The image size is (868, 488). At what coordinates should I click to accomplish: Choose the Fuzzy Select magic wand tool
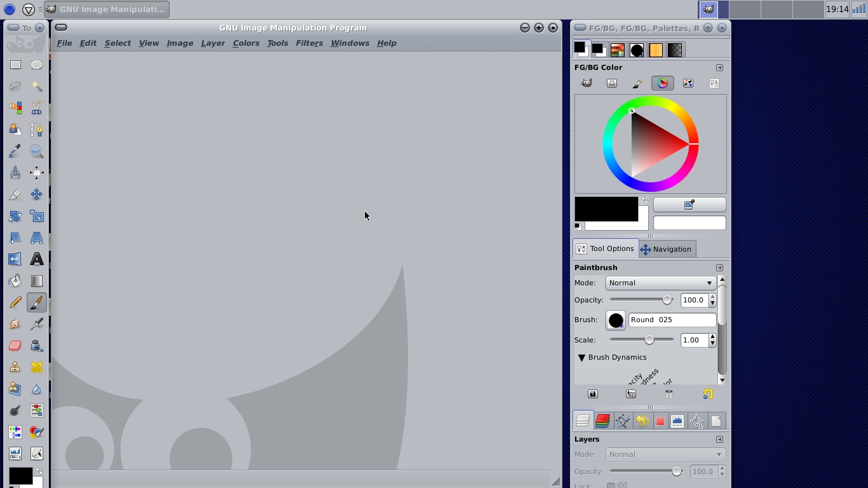click(x=37, y=86)
